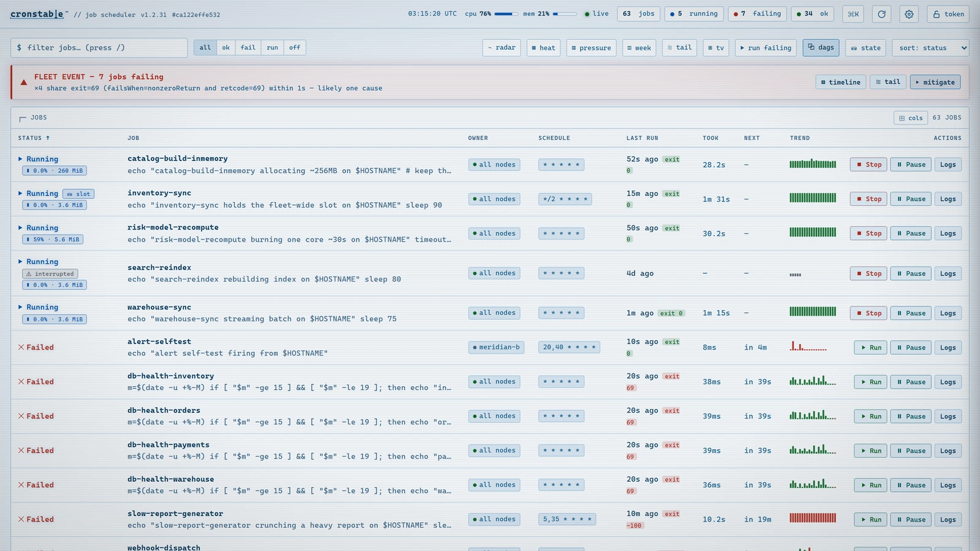Click the 20,40 * * * * schedule chip
The image size is (980, 551).
click(x=570, y=348)
